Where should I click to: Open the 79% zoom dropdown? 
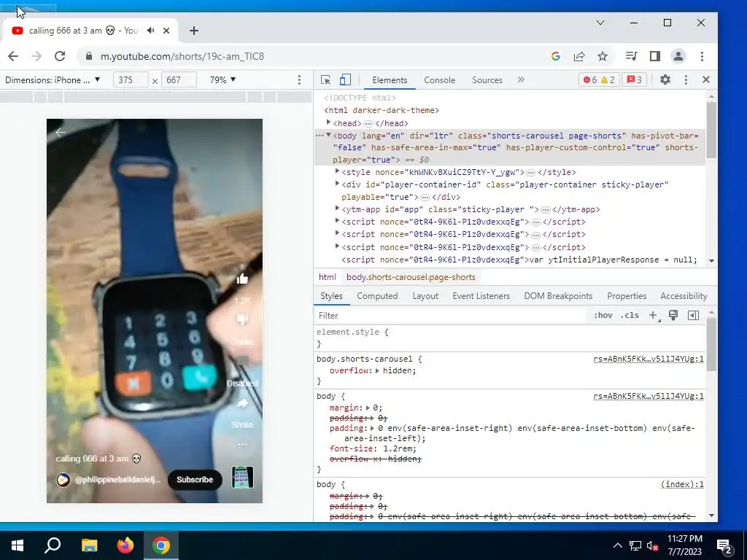pyautogui.click(x=222, y=80)
